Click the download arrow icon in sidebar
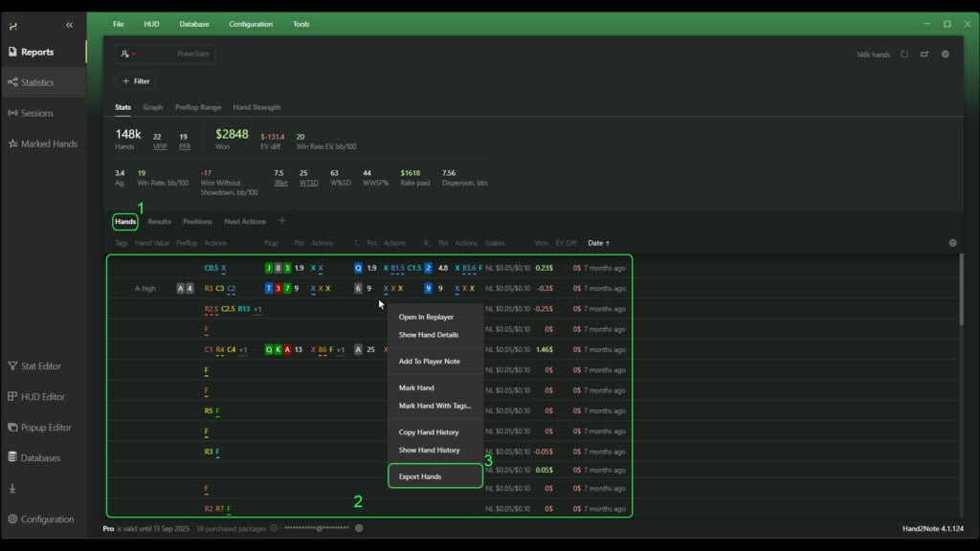 click(x=13, y=488)
